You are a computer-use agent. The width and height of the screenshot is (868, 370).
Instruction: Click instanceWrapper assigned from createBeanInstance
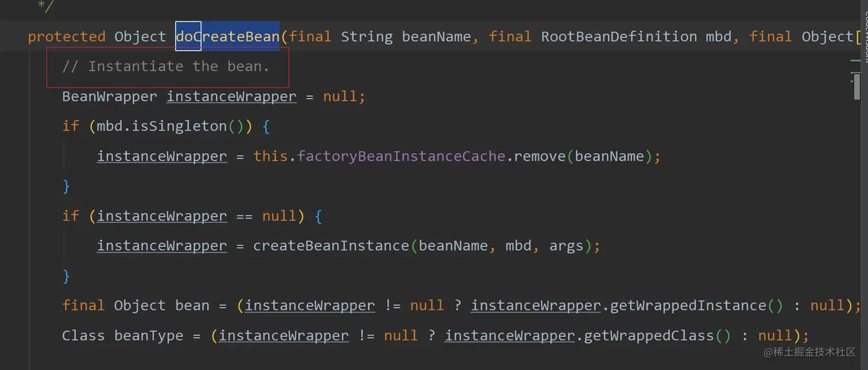point(162,246)
